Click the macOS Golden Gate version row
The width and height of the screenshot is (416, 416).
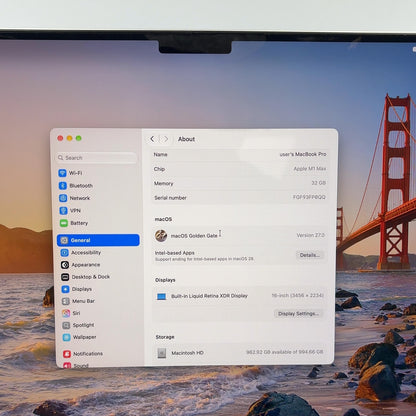click(240, 236)
